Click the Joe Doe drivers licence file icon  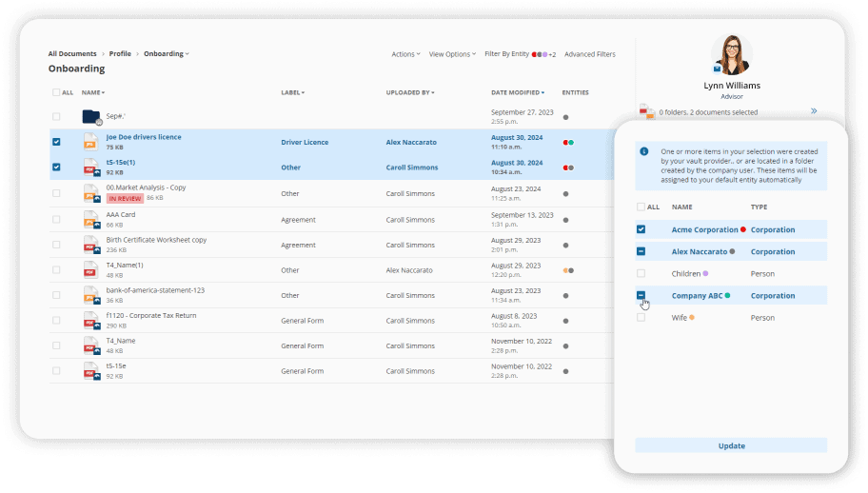coord(91,142)
